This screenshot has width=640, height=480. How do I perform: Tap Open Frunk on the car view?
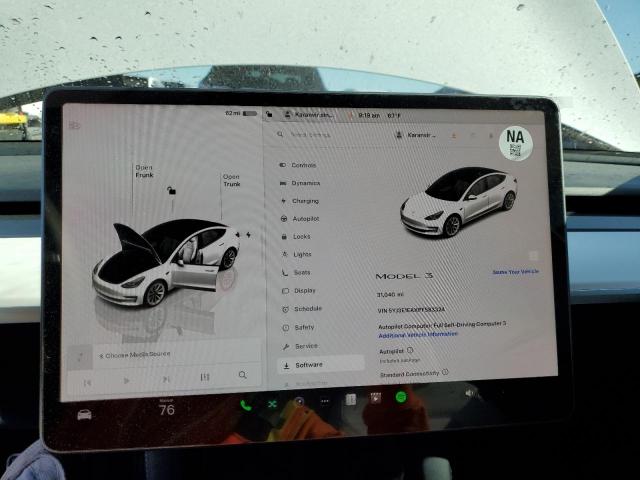(144, 171)
